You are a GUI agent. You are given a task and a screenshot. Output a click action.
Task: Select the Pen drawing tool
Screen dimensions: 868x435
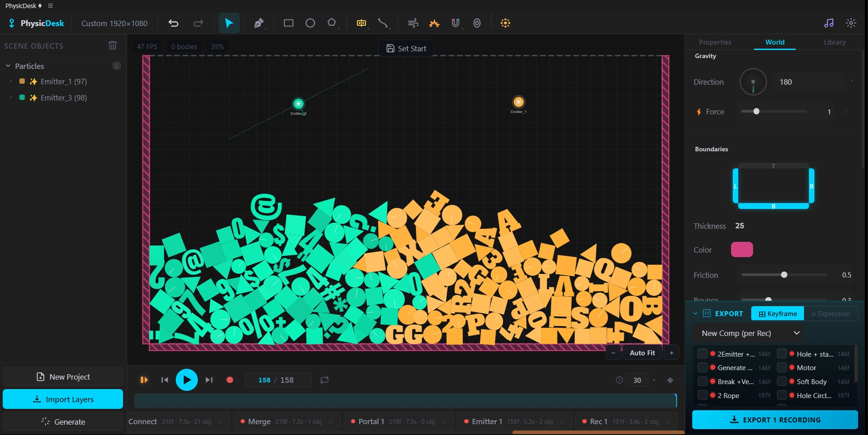(x=259, y=23)
